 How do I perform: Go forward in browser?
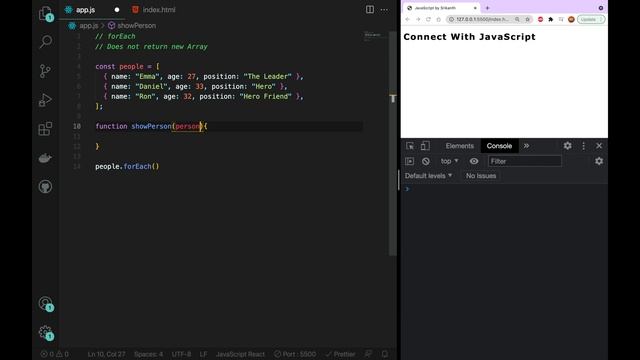coord(418,19)
